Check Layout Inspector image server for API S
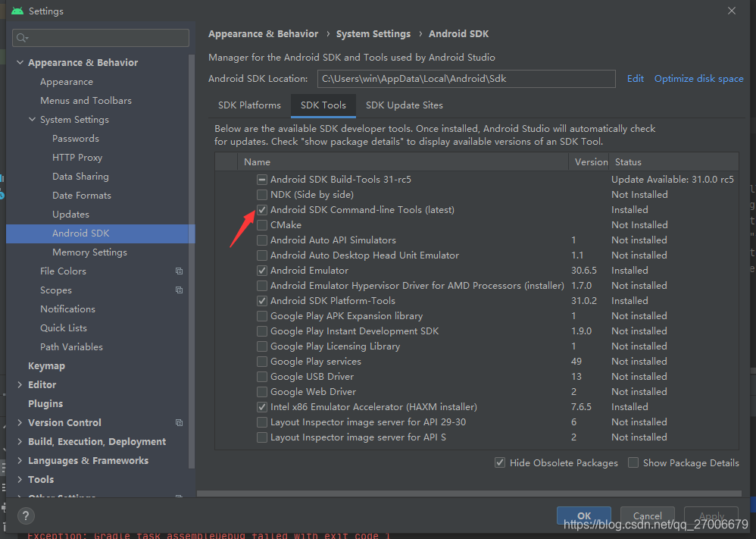756x539 pixels. click(x=262, y=437)
